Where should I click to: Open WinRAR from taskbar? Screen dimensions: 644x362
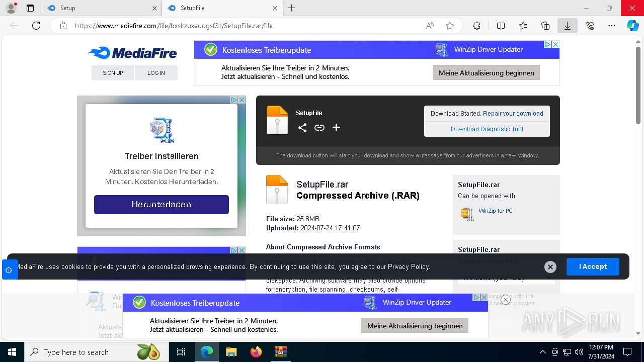click(280, 352)
